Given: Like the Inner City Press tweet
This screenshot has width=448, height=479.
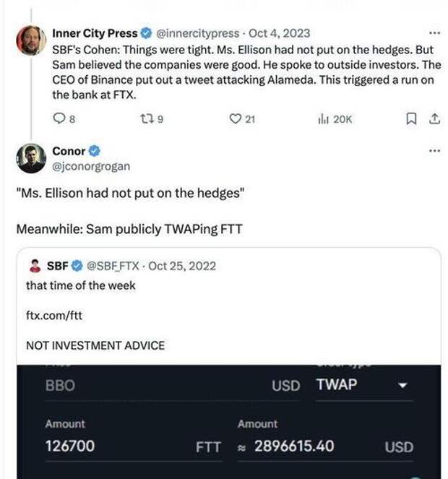Looking at the screenshot, I should pyautogui.click(x=242, y=118).
